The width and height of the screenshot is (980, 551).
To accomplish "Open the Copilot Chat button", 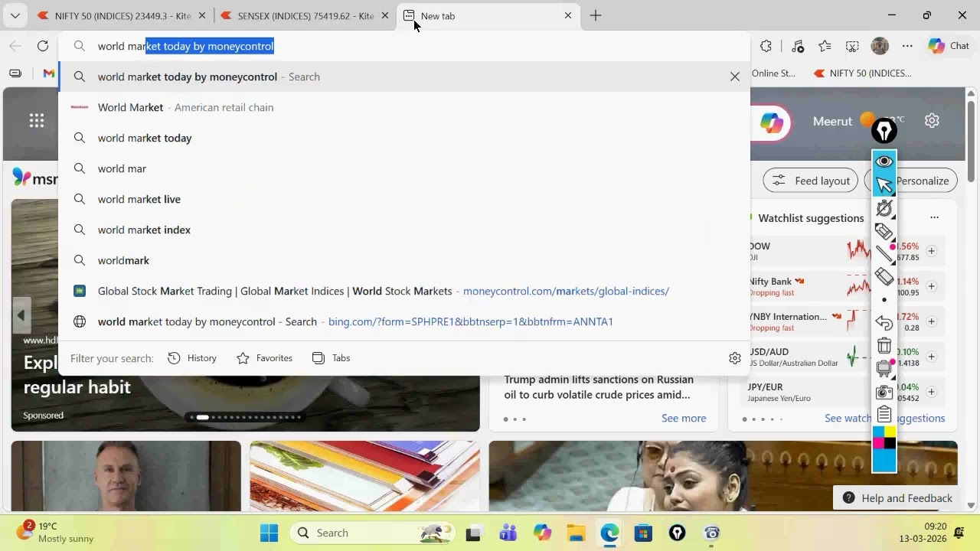I will [949, 46].
